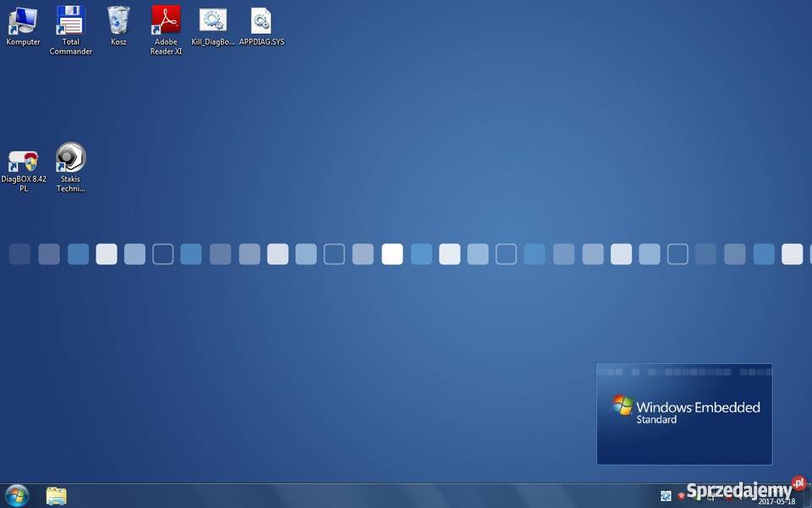Open the APPDIAG.SYS desktop file
Viewport: 812px width, 508px height.
point(261,21)
